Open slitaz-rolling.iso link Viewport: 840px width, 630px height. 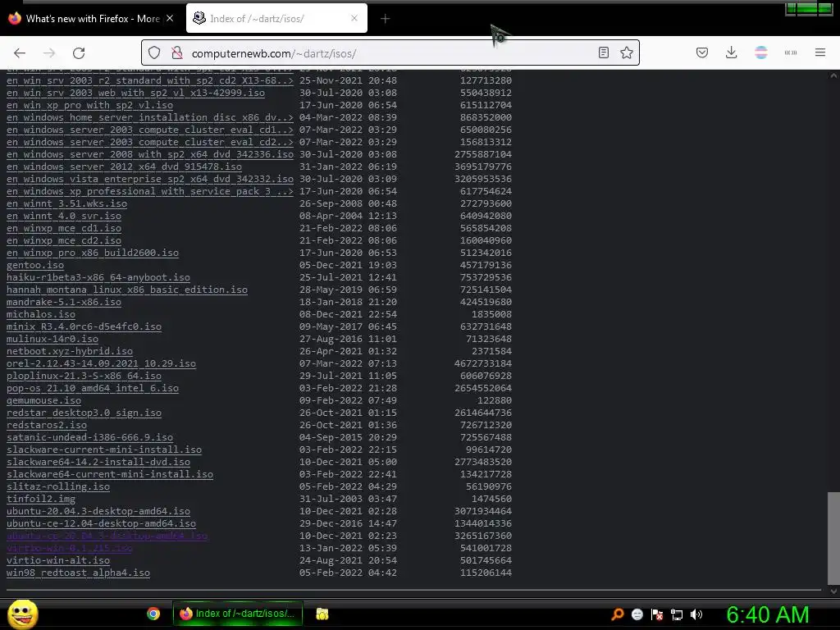58,487
